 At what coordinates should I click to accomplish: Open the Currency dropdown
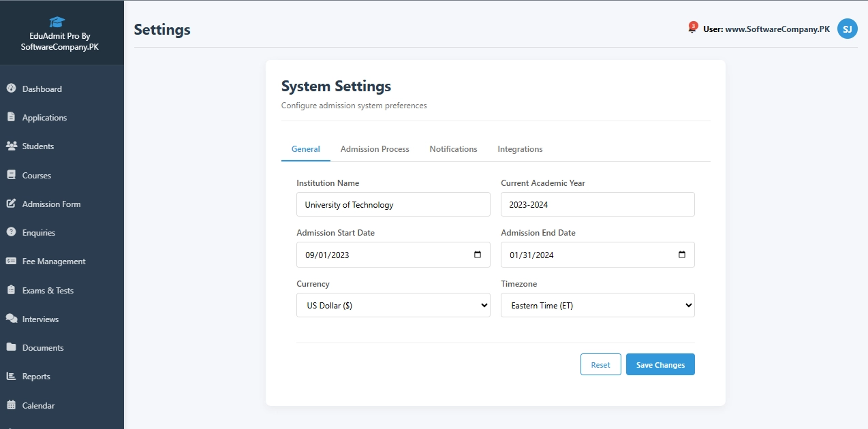(393, 305)
